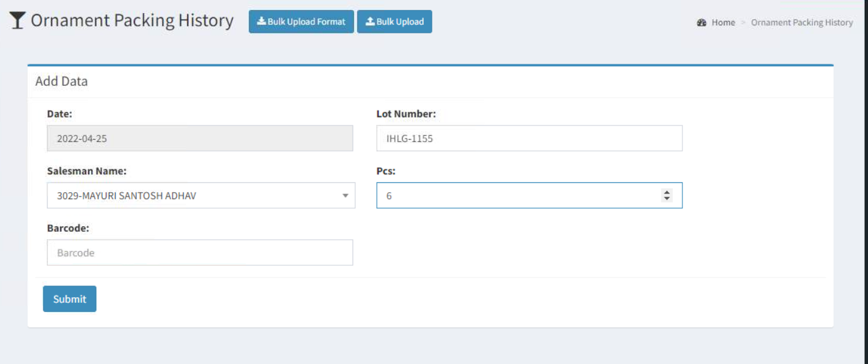Click the Bulk Upload Format button
This screenshot has height=364, width=868.
(x=301, y=22)
